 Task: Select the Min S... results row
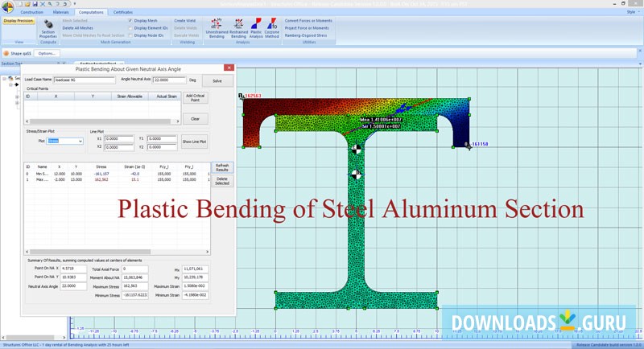[x=118, y=174]
